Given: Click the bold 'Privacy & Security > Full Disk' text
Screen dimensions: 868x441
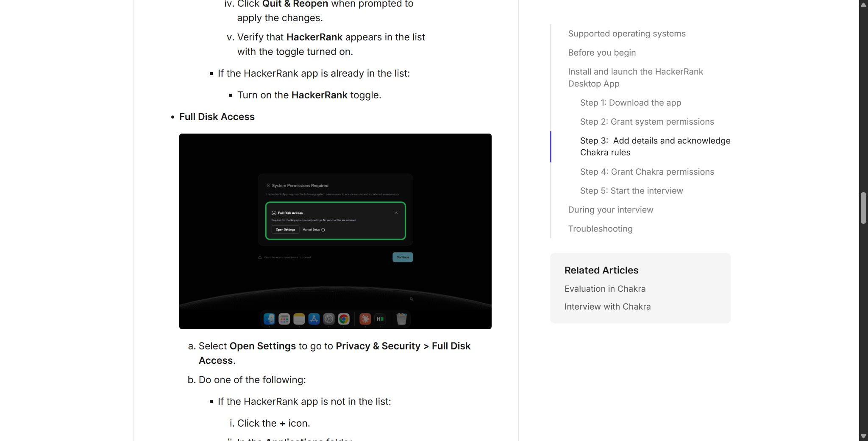Looking at the screenshot, I should click(x=403, y=346).
